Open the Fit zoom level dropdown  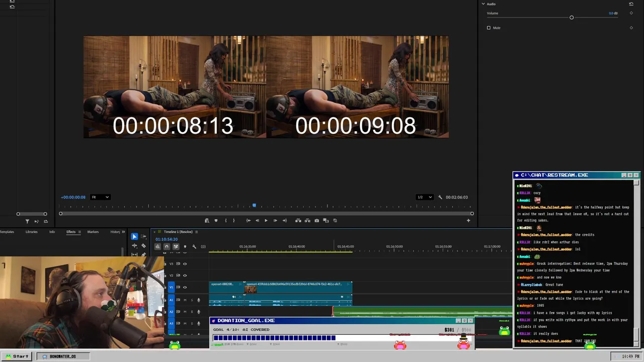pos(100,197)
